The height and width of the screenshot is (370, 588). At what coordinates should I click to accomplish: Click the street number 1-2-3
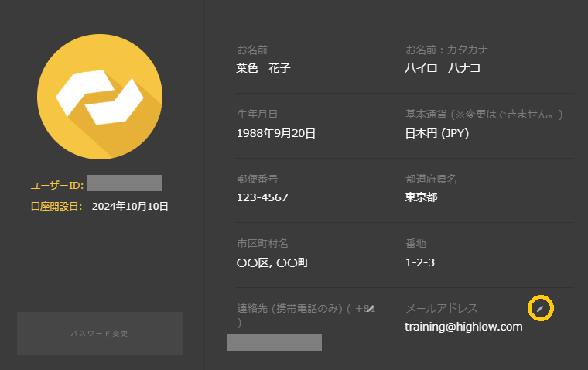pyautogui.click(x=419, y=262)
